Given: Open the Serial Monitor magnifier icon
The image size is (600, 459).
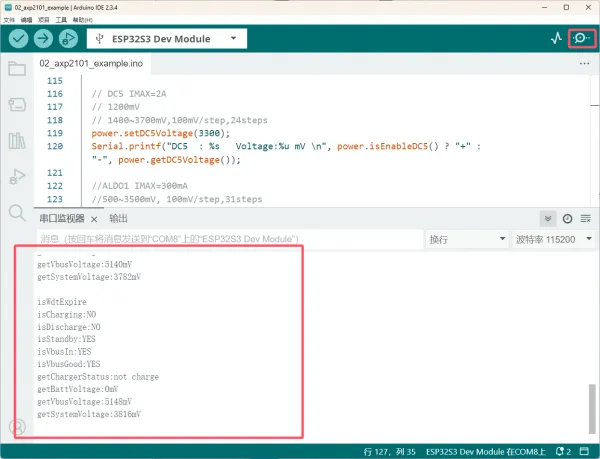Looking at the screenshot, I should [x=581, y=39].
